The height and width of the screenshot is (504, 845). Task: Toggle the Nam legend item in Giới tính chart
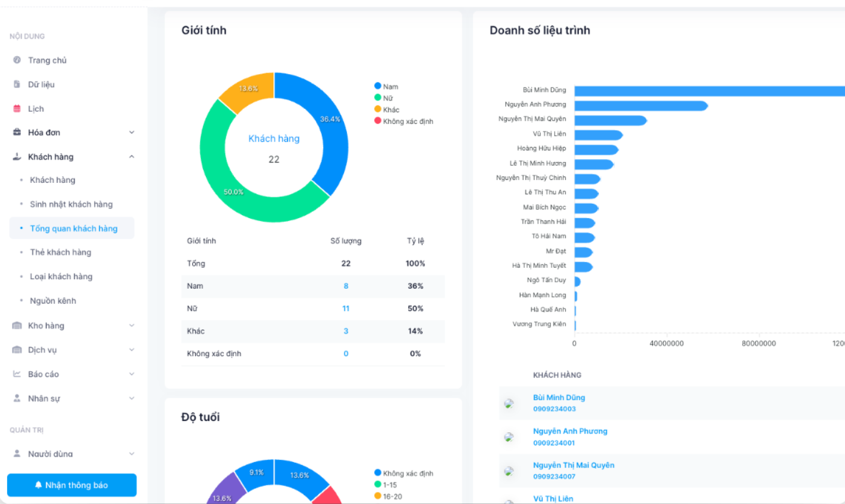tap(386, 87)
